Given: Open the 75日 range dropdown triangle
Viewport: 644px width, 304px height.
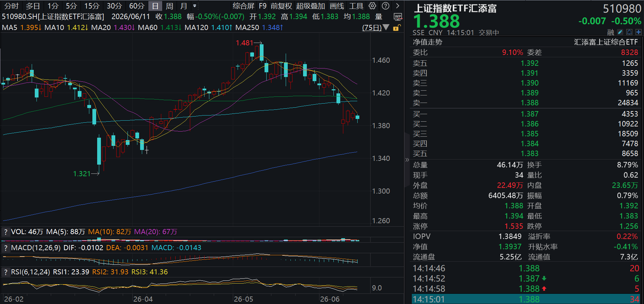Looking at the screenshot, I should 386,27.
